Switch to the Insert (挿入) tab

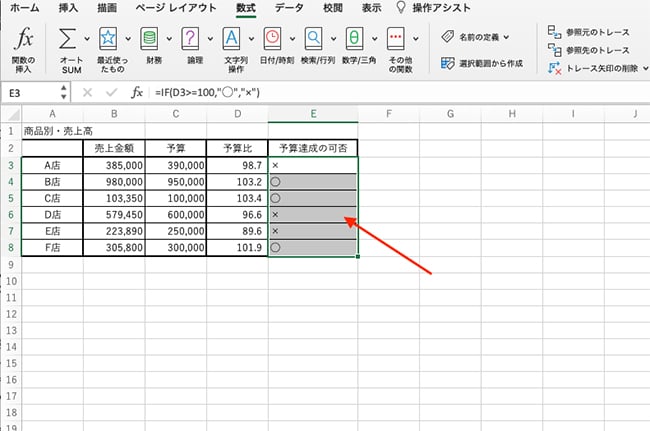(x=68, y=8)
